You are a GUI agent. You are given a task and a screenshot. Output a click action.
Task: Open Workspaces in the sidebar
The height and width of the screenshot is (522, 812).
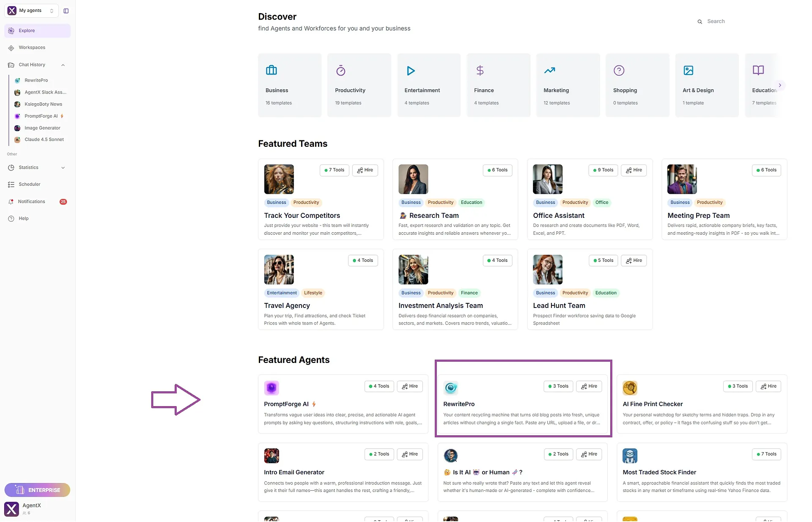click(32, 48)
